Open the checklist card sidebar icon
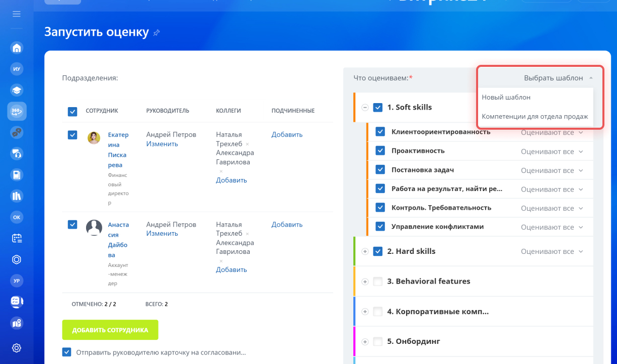The width and height of the screenshot is (617, 364). (x=17, y=302)
